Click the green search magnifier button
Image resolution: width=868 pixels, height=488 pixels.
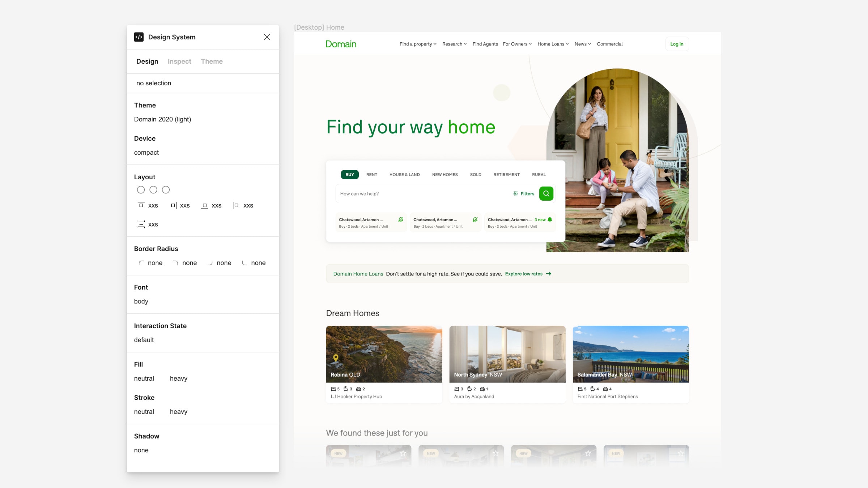pyautogui.click(x=546, y=193)
